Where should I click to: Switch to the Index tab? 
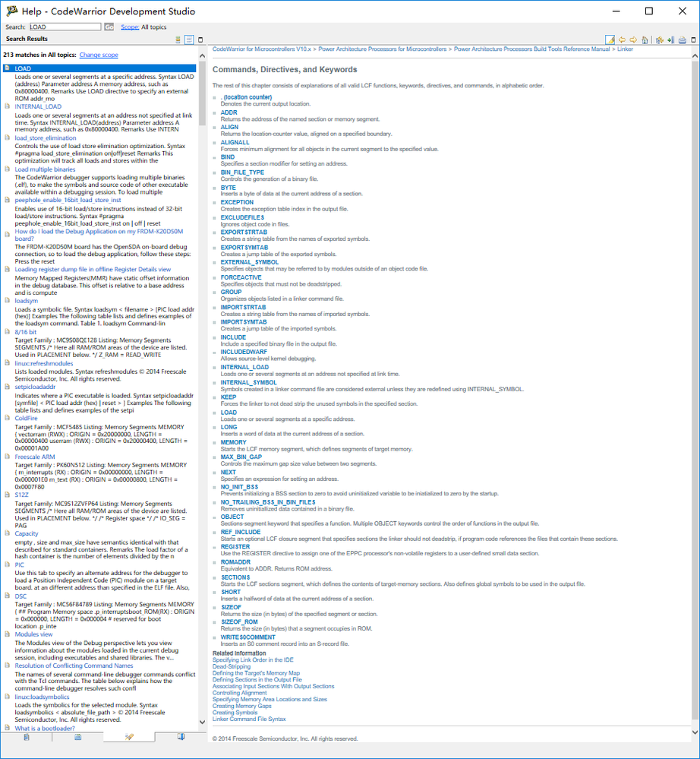78,737
